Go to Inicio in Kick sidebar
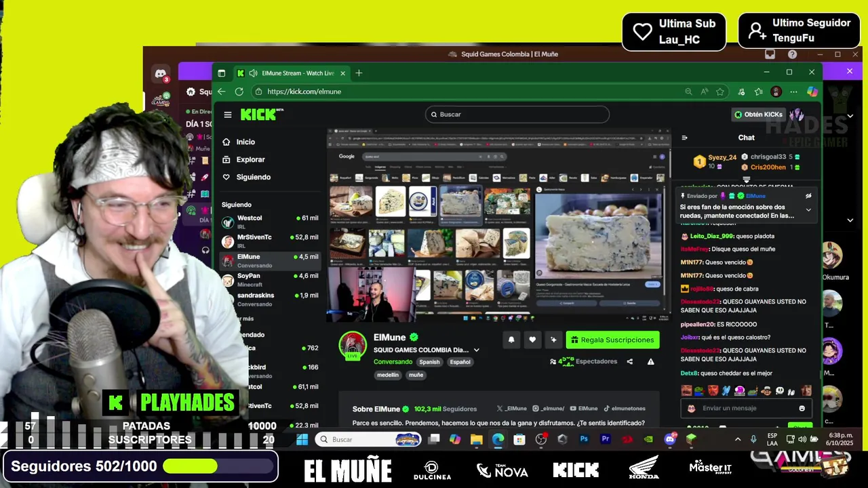Screen dimensions: 868x488 click(245, 142)
